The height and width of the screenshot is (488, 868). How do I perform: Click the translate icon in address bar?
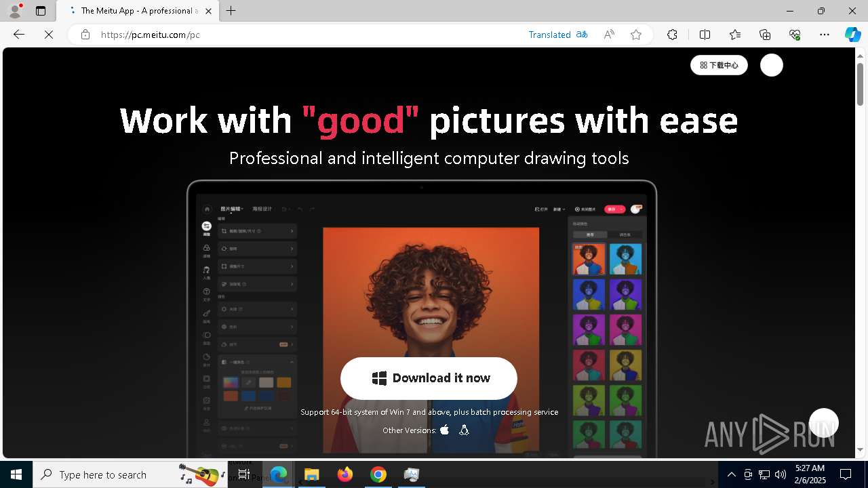click(x=582, y=35)
